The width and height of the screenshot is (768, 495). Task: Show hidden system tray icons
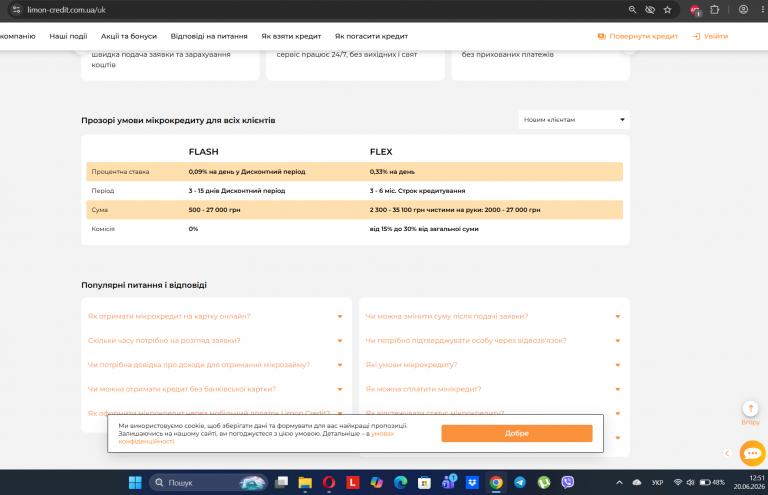619,482
